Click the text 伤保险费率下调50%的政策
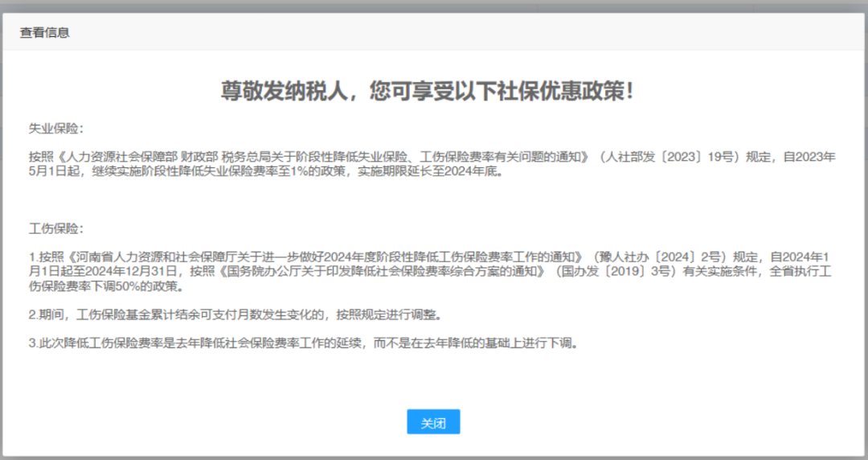The height and width of the screenshot is (460, 868). 105,285
